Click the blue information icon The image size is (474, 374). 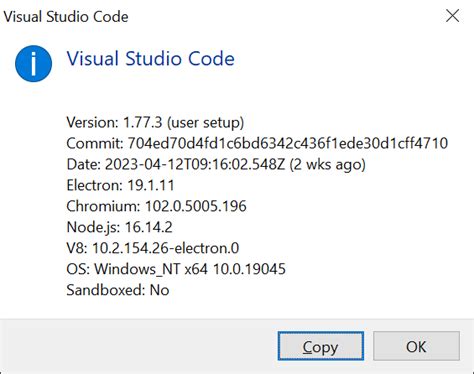tap(33, 63)
